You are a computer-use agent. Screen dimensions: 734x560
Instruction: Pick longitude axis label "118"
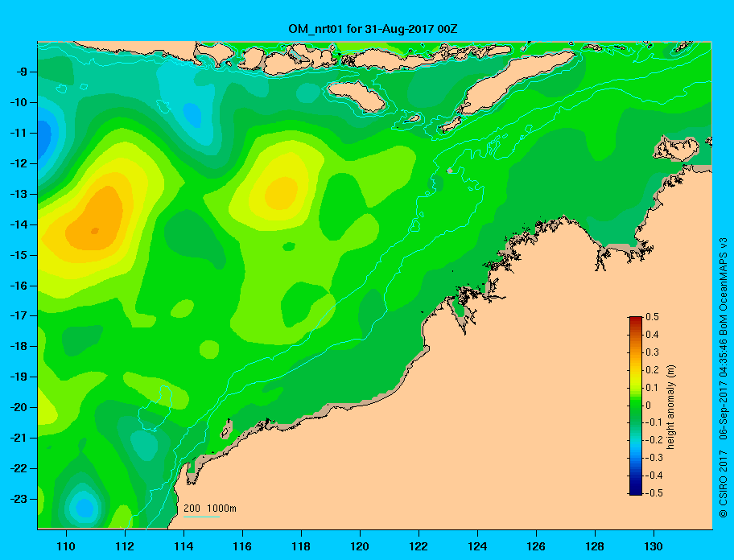[301, 546]
